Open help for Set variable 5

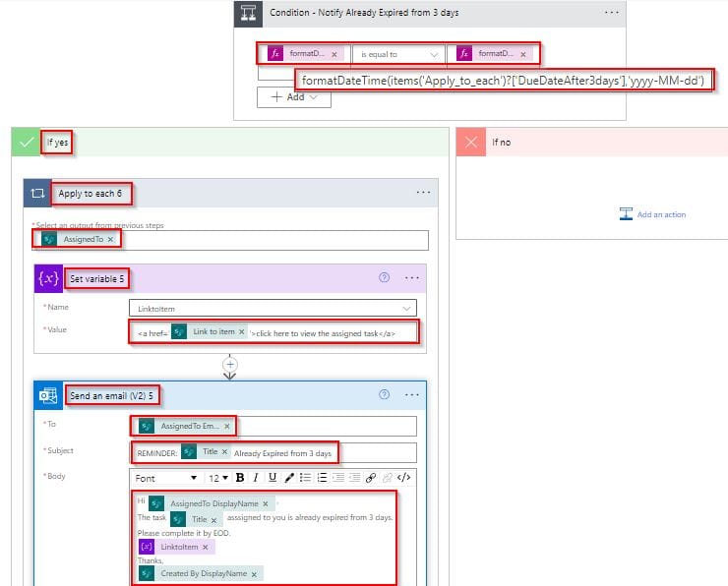[384, 277]
